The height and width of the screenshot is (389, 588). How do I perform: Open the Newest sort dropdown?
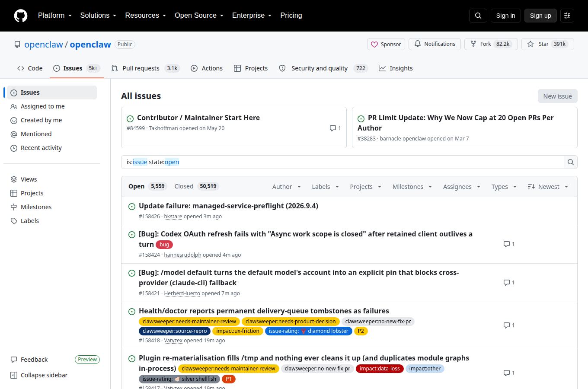click(x=548, y=187)
